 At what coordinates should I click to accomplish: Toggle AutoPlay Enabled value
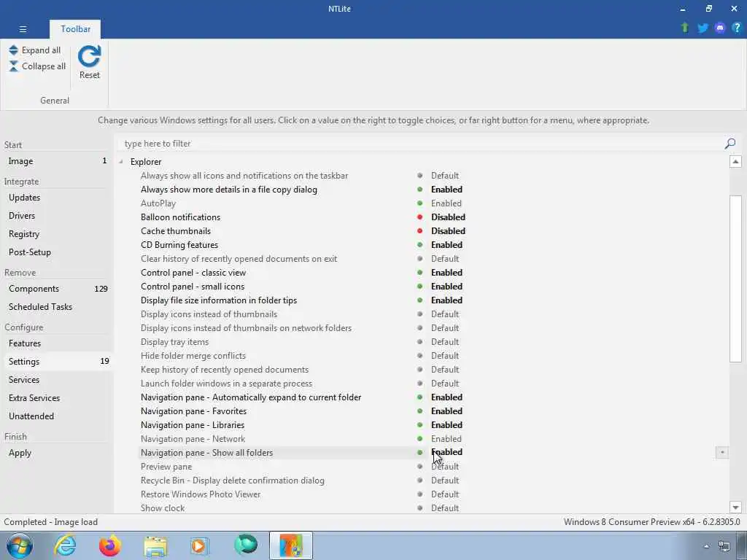tap(446, 203)
